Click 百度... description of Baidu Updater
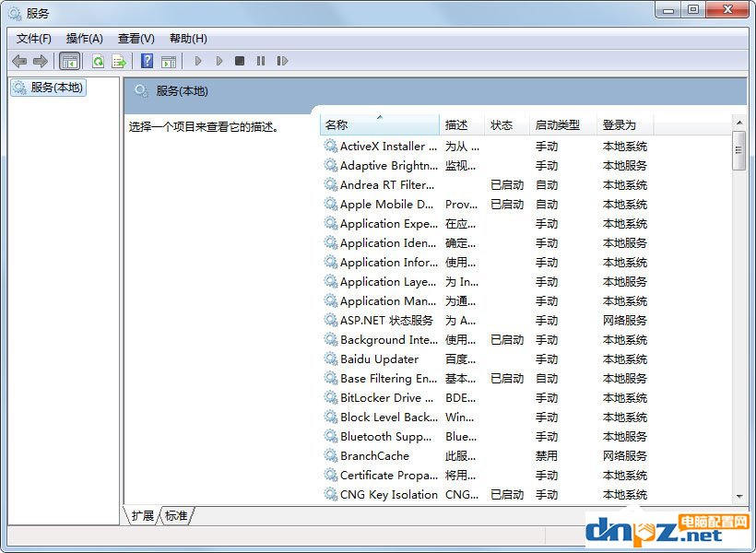The image size is (756, 553). pyautogui.click(x=460, y=359)
